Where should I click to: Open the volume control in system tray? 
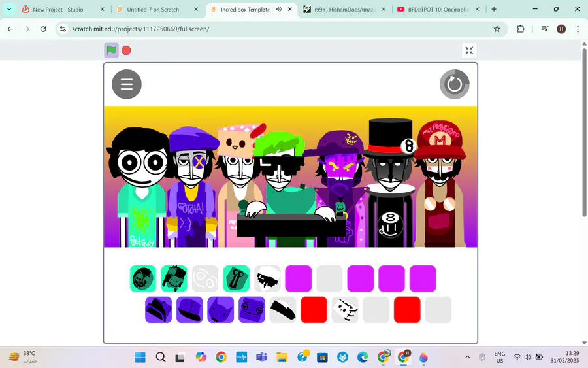[528, 357]
